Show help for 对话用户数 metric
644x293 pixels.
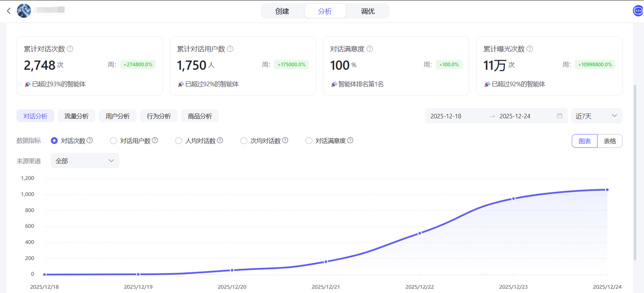(155, 140)
